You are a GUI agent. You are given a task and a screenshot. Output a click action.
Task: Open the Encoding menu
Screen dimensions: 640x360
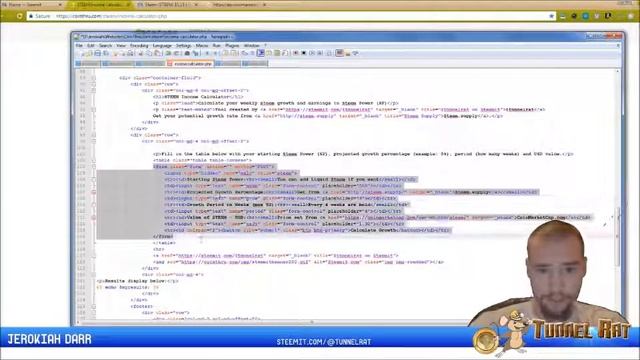point(139,46)
